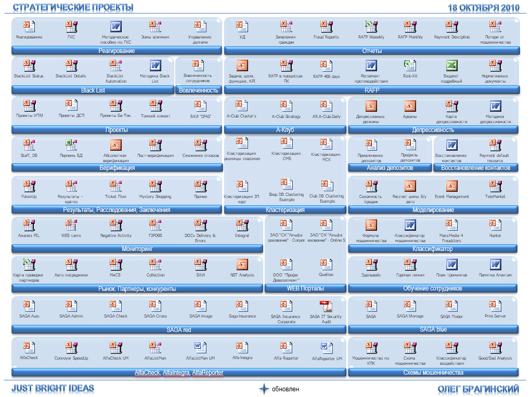Image resolution: width=532 pixels, height=397 pixels.
Task: Open the SAGA IT Security Audit PDF icon
Action: 327,306
